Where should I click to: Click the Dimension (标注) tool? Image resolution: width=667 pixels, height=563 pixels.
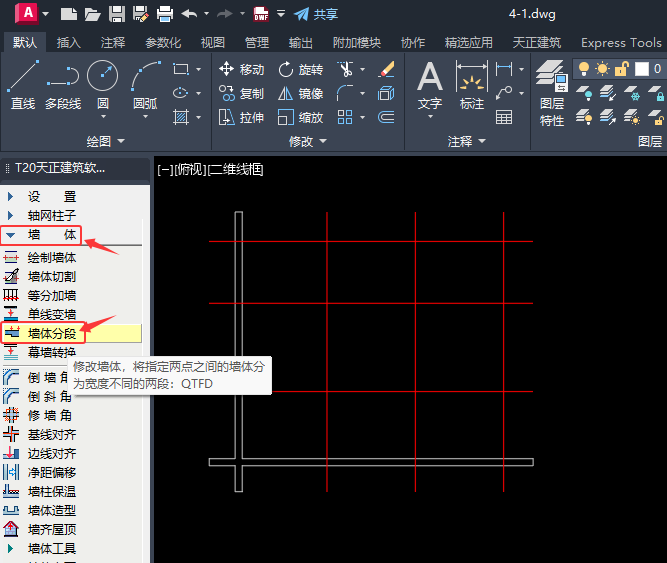point(472,86)
